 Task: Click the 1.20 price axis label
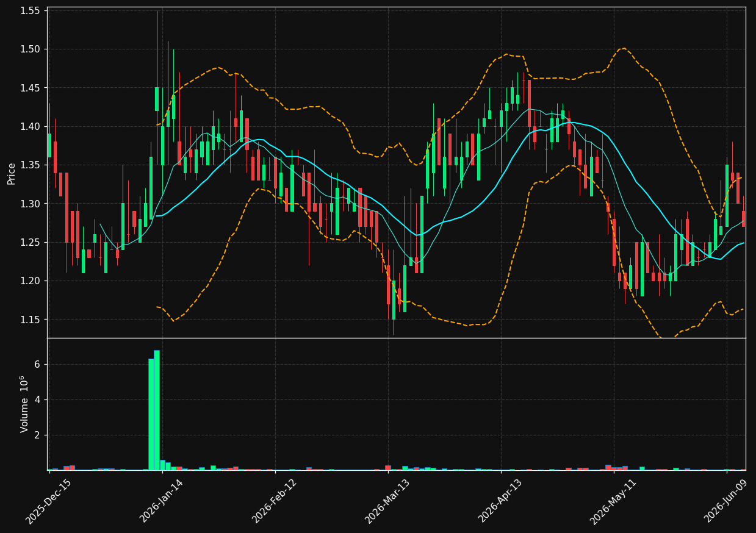tap(30, 281)
